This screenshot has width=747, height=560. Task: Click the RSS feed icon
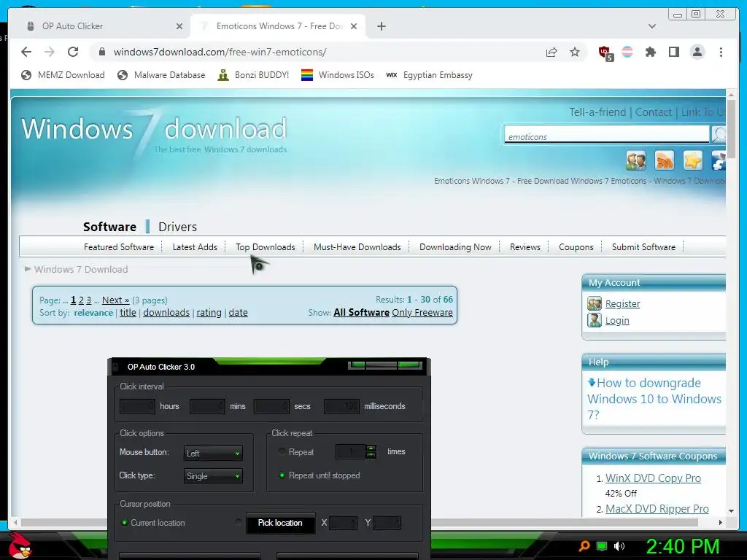click(x=664, y=160)
